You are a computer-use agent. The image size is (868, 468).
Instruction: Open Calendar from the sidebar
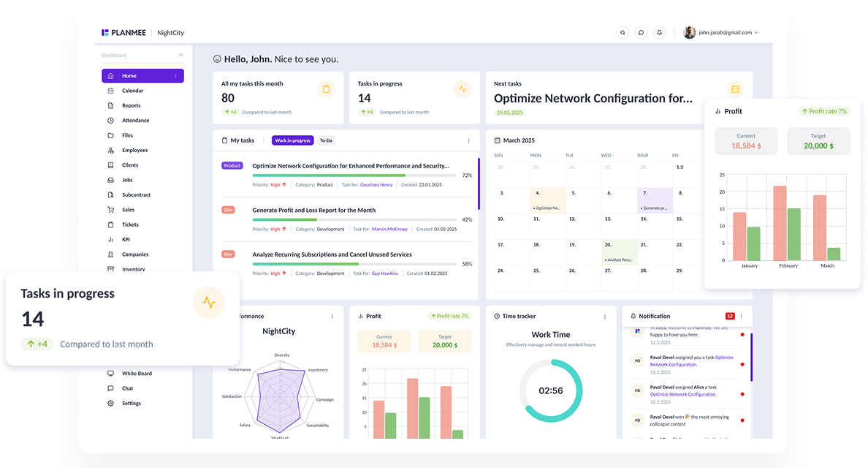click(132, 91)
